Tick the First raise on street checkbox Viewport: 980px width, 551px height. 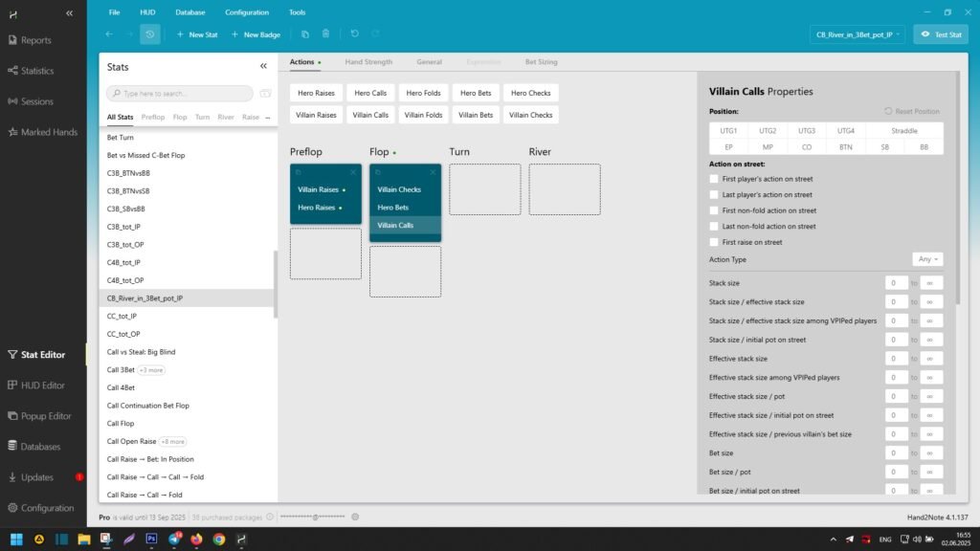[x=714, y=242]
